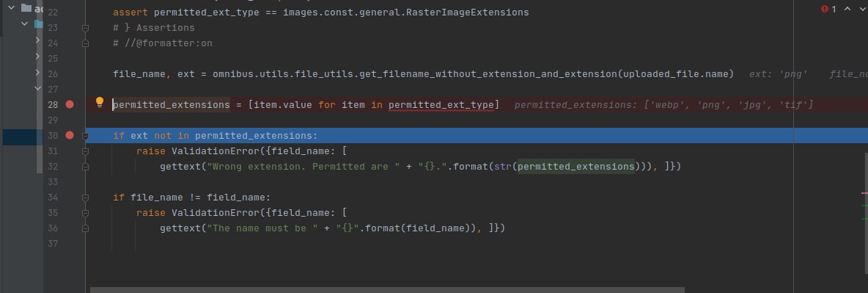Open the red error indicator showing 1 problem
Image resolution: width=868 pixels, height=293 pixels.
[x=828, y=9]
